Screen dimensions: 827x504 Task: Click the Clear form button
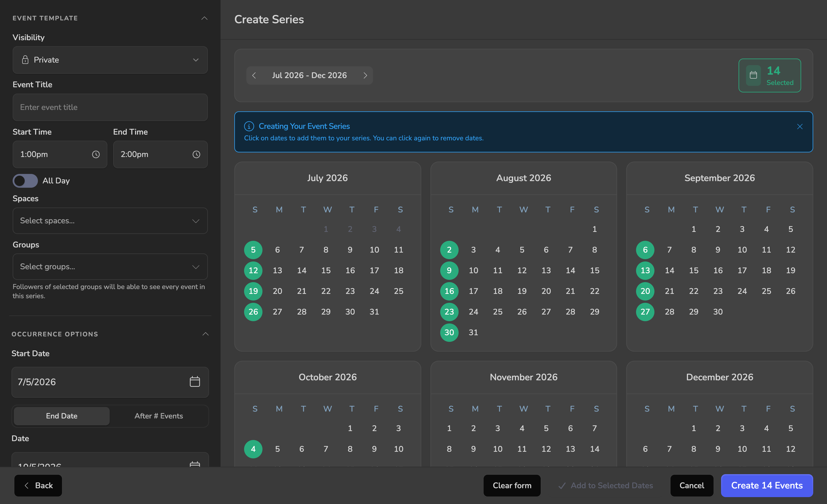(x=512, y=486)
